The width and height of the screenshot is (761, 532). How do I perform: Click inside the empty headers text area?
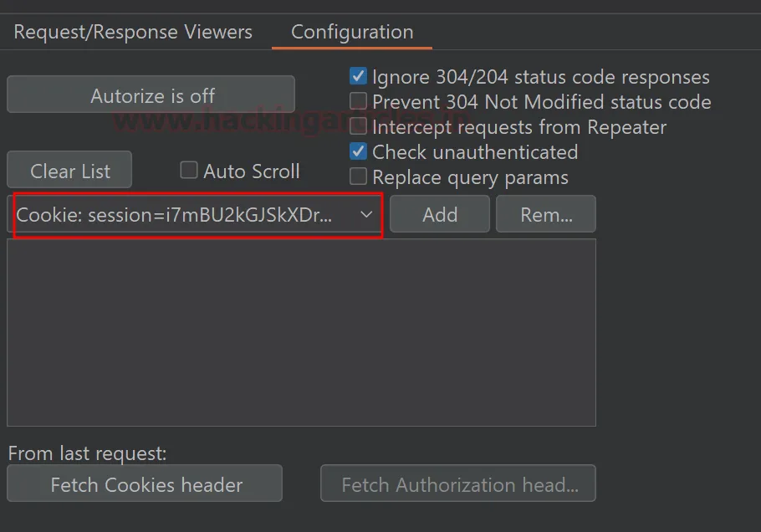pyautogui.click(x=301, y=332)
